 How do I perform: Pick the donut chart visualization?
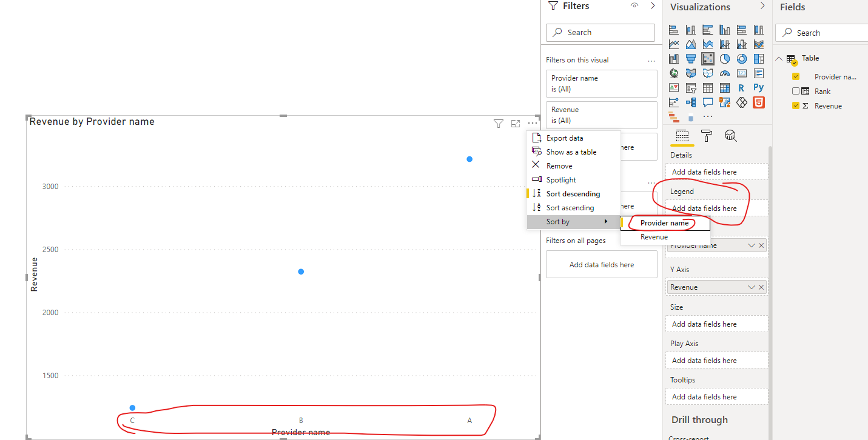(742, 59)
